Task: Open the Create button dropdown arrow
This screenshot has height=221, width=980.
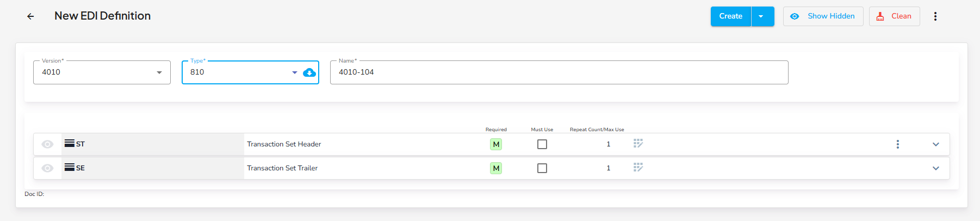Action: coord(761,16)
